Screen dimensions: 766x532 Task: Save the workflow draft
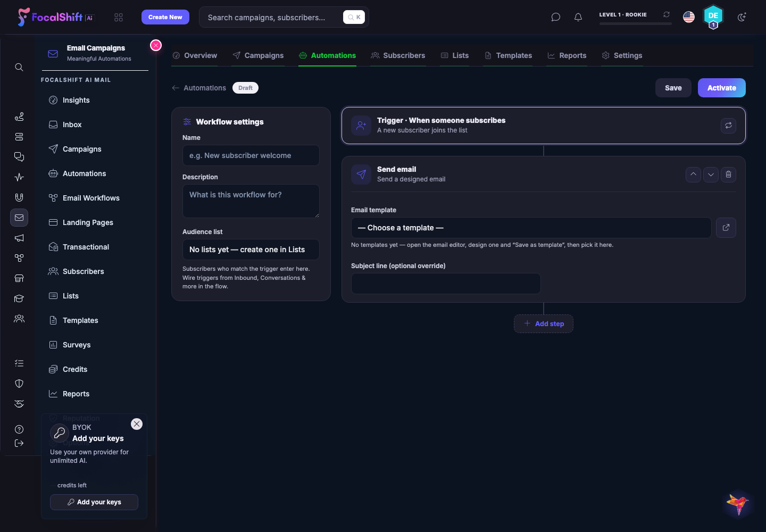coord(673,88)
